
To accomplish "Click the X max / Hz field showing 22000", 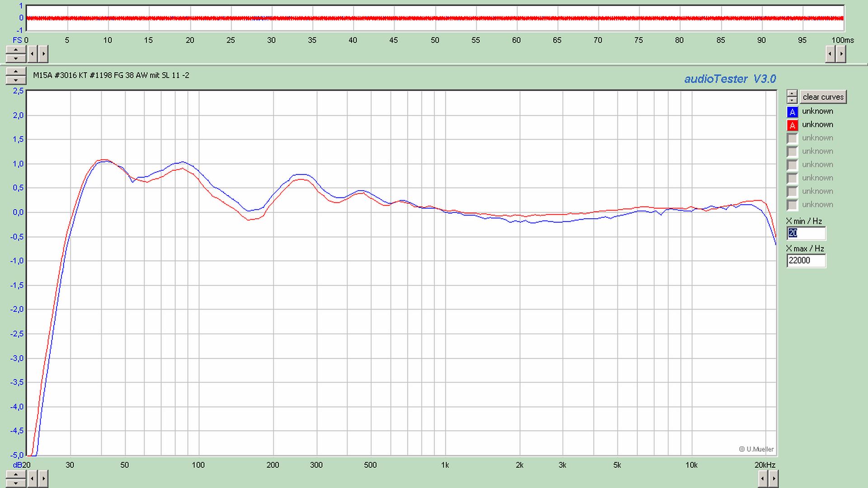I will coord(806,261).
